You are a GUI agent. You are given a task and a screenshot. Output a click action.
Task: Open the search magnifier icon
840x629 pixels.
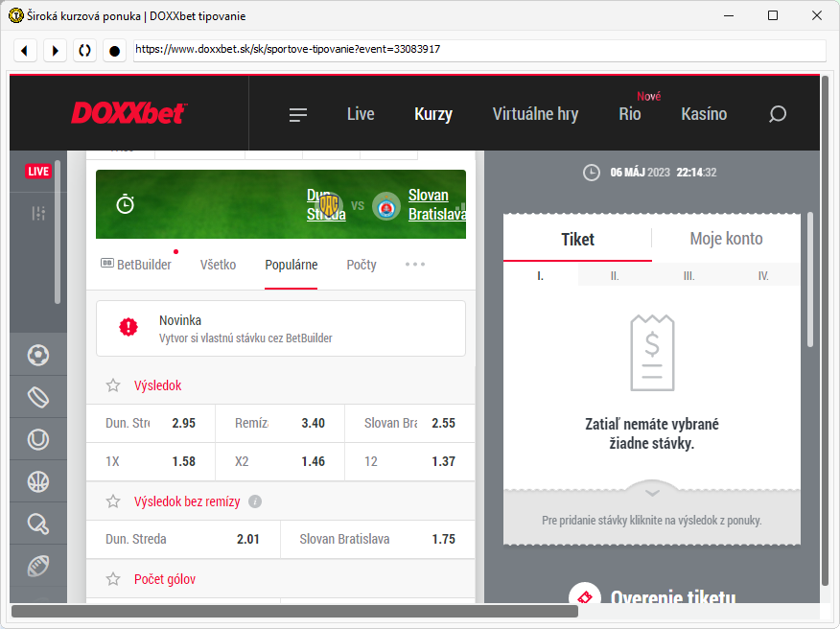(x=778, y=114)
